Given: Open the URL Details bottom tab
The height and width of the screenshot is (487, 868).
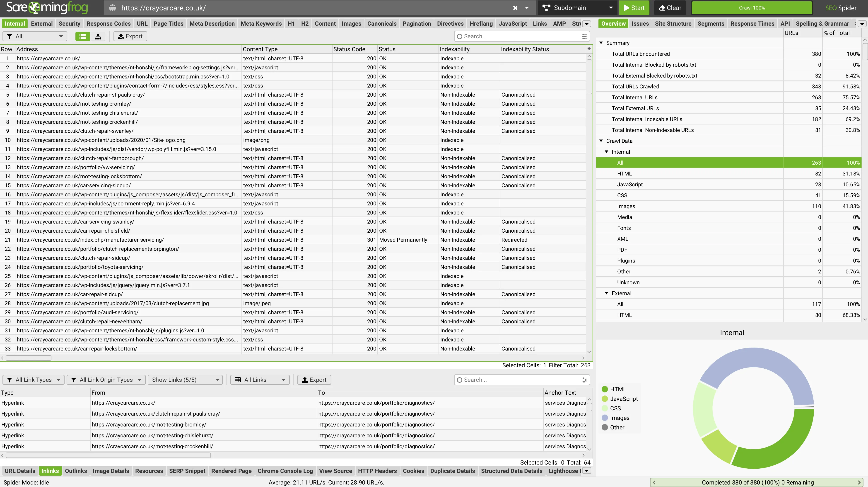Looking at the screenshot, I should [x=20, y=471].
